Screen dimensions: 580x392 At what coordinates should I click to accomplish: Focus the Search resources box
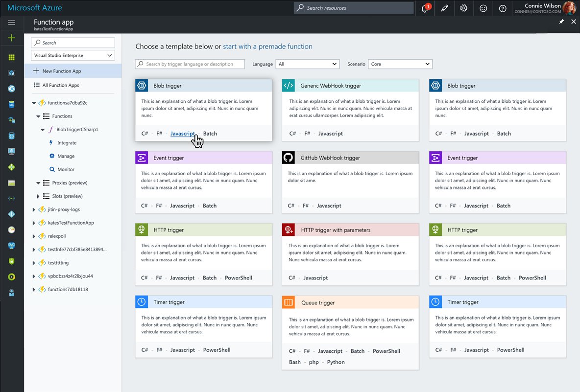point(354,8)
